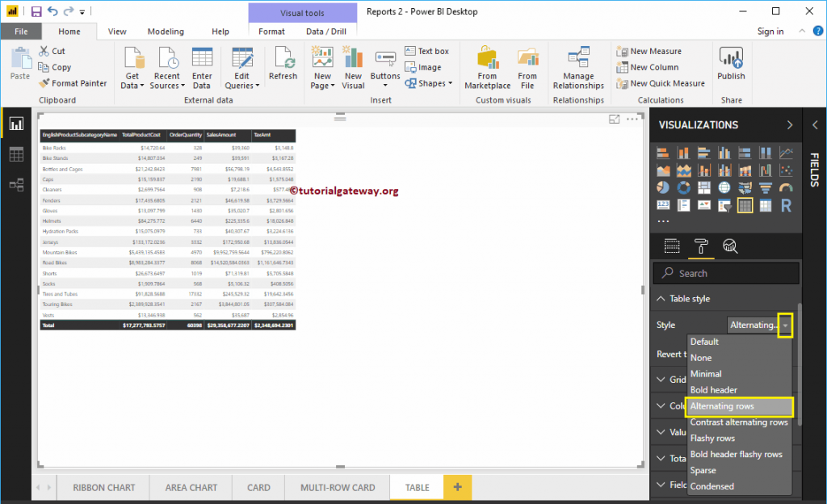Choose Contrast alternating rows style

pos(739,422)
